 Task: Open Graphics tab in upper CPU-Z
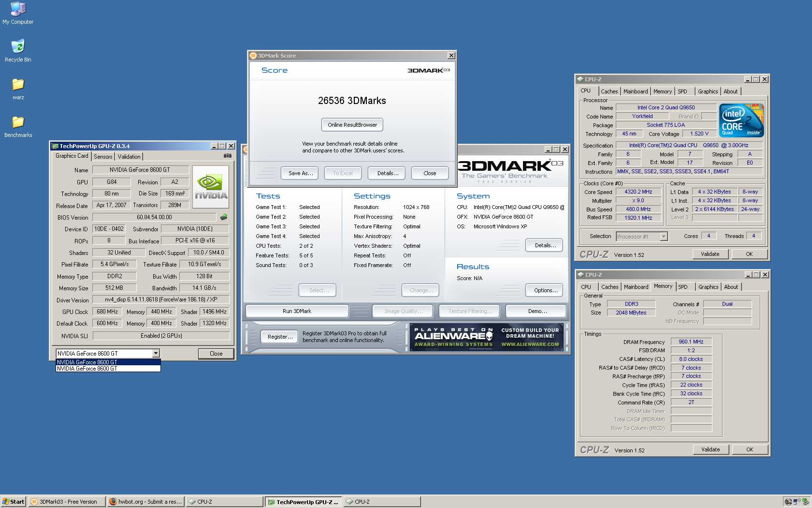point(708,91)
